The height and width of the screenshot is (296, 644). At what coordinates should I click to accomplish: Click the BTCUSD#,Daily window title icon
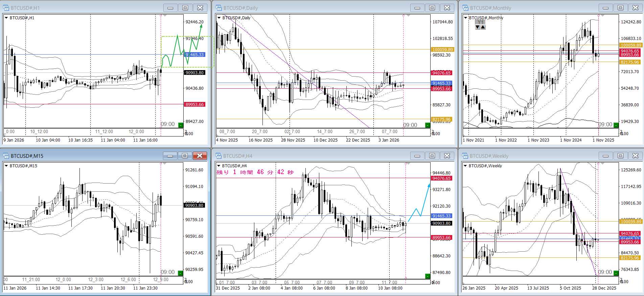[x=219, y=8]
